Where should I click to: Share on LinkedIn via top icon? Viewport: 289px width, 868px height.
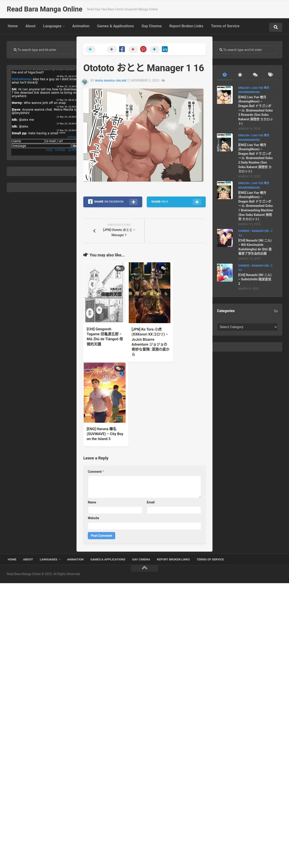(x=165, y=49)
